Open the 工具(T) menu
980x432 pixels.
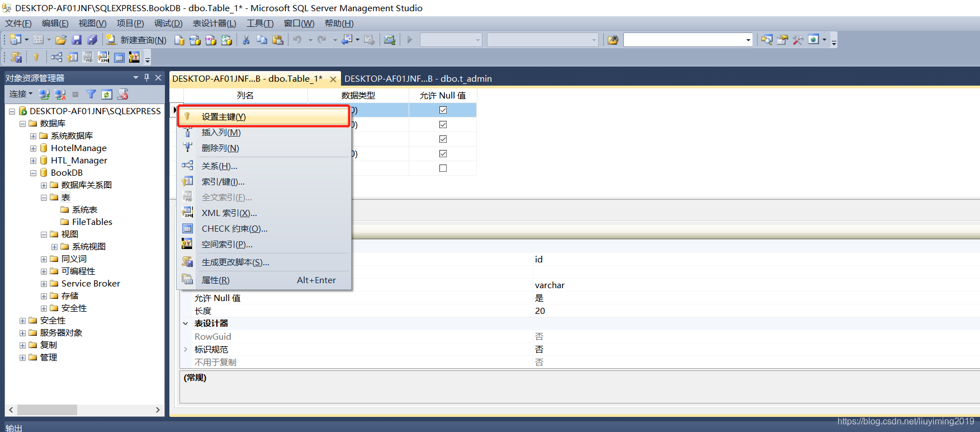261,24
